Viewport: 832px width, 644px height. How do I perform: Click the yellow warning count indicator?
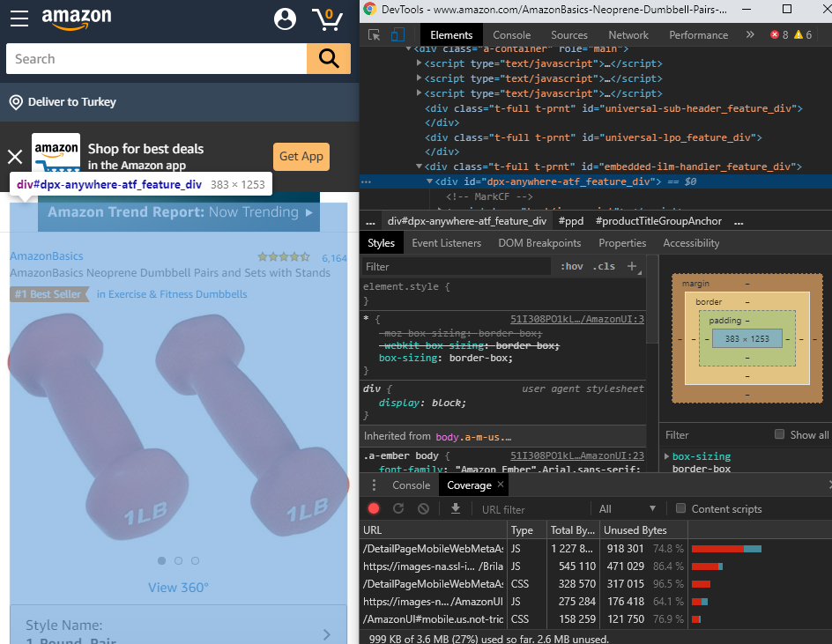pyautogui.click(x=803, y=35)
